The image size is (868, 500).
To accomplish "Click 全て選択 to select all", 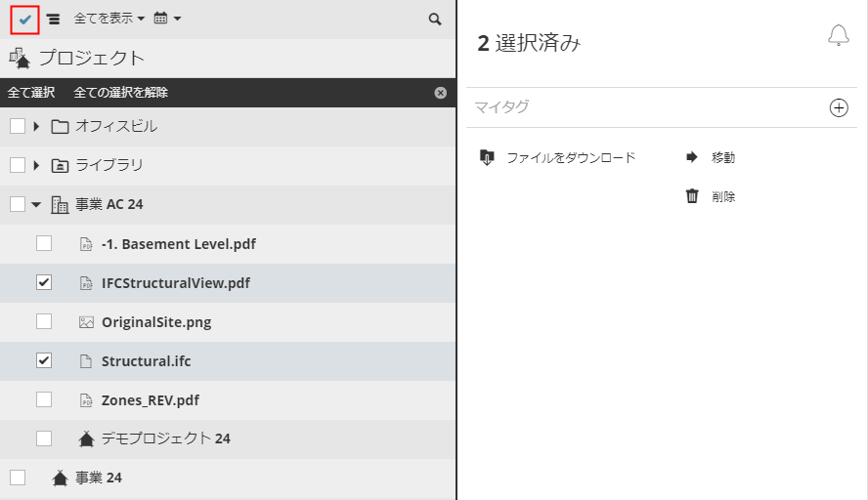I will click(31, 93).
